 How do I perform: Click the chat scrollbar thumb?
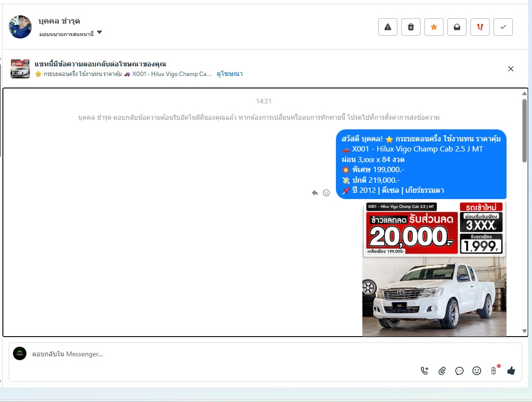point(524,130)
